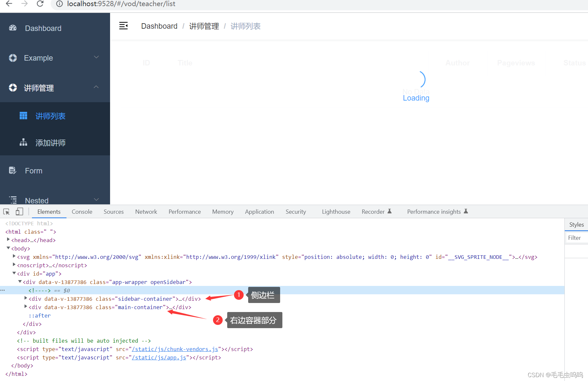Viewport: 588px width, 381px height.
Task: Click the 讲师管理 sidebar icon
Action: click(x=13, y=88)
